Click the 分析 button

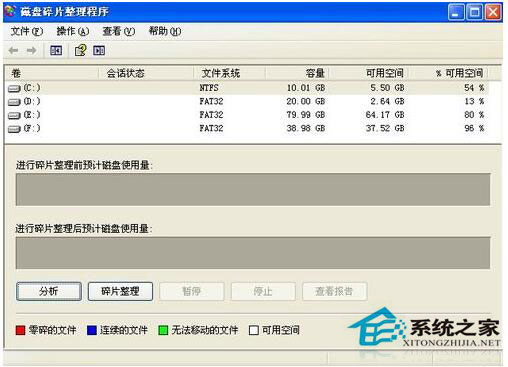point(49,291)
